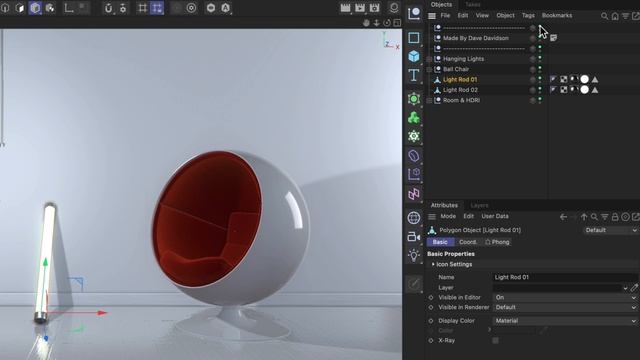
Task: Click the Attributes back arrow
Action: coord(564,217)
